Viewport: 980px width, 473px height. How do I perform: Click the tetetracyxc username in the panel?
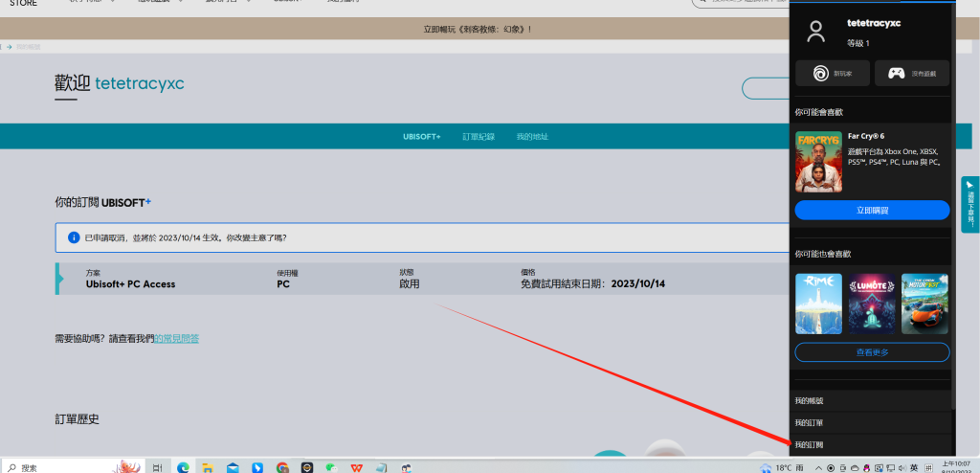click(874, 23)
